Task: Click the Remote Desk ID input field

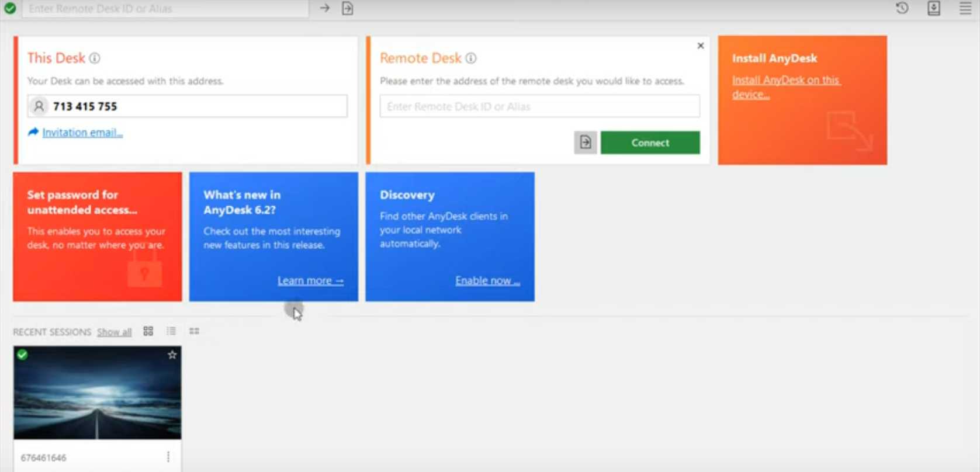Action: (540, 106)
